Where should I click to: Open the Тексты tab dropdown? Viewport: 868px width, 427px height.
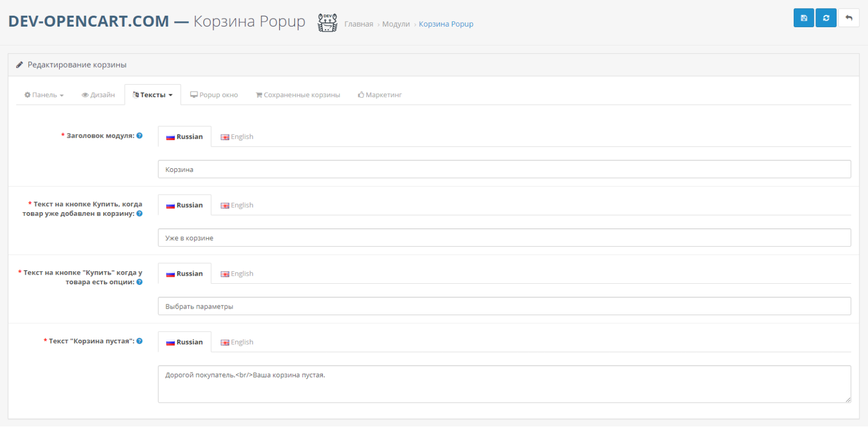(x=152, y=95)
